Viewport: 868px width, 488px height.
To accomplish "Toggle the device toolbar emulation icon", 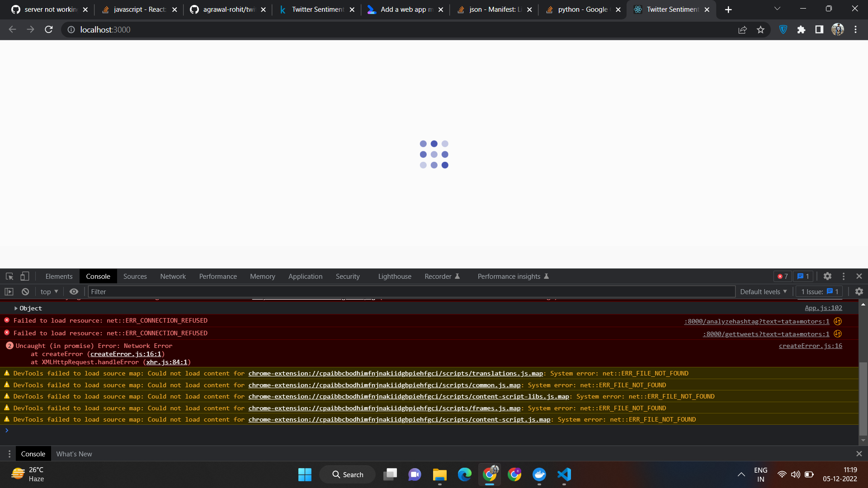I will [24, 276].
